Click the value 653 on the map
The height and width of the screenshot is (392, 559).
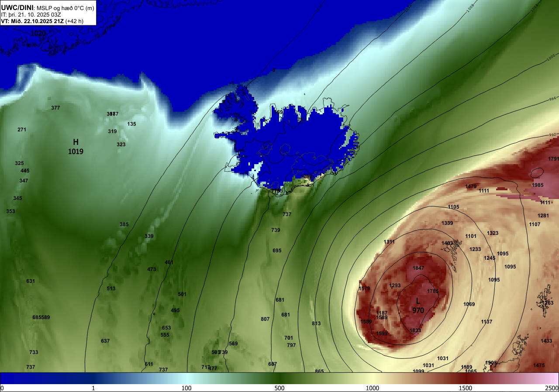(166, 328)
